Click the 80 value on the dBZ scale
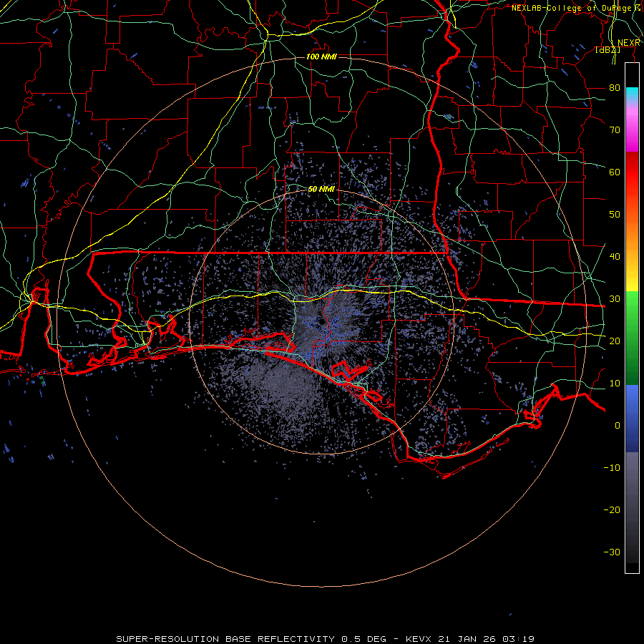This screenshot has height=644, width=644. (615, 88)
